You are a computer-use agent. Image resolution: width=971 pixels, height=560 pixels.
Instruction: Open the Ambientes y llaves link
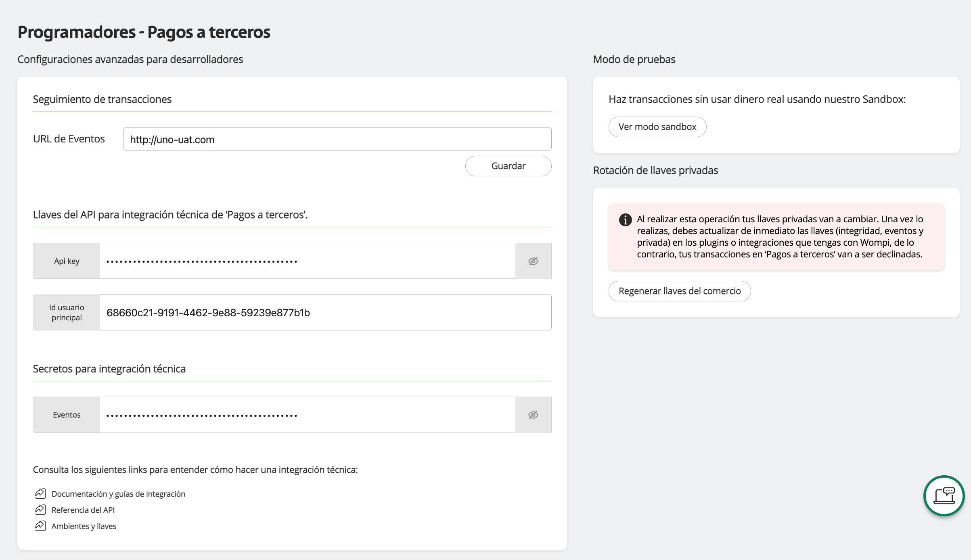84,526
